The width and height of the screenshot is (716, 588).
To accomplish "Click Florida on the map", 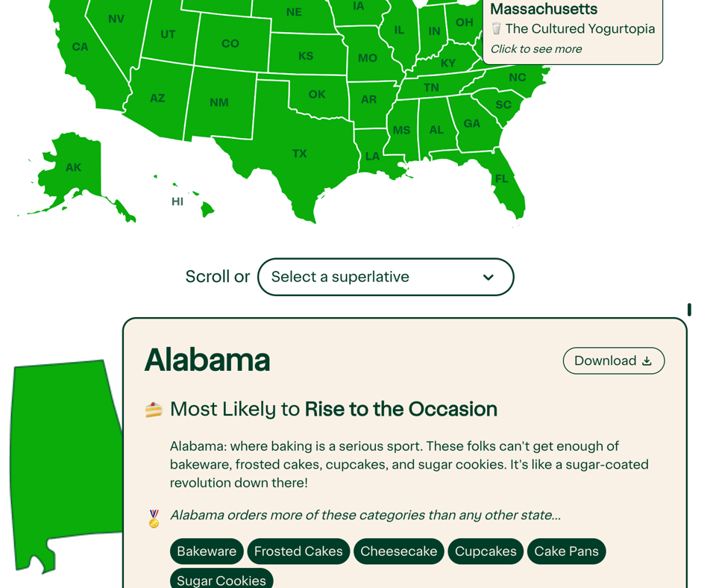I will pos(503,179).
